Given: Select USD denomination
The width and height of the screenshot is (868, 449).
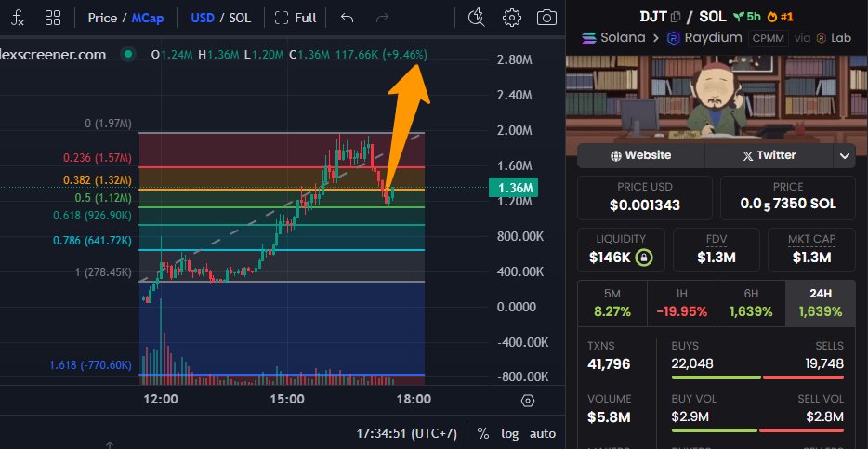Looking at the screenshot, I should [x=203, y=19].
